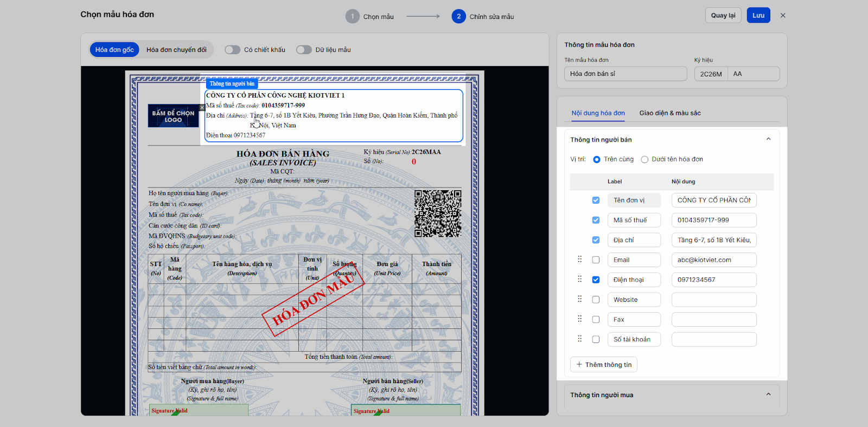Switch to 'Giao diện & màu sắc' tab

[670, 113]
